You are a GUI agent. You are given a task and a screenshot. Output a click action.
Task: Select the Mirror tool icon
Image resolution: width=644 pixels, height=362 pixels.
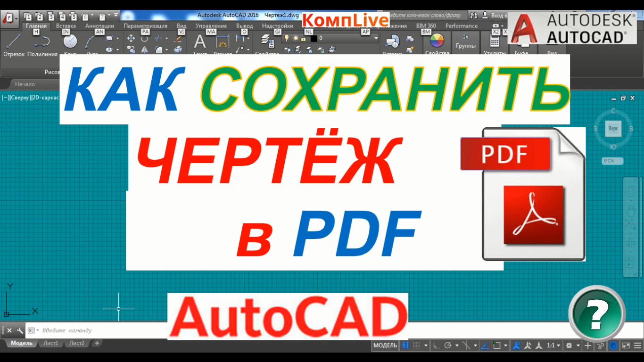tap(145, 49)
